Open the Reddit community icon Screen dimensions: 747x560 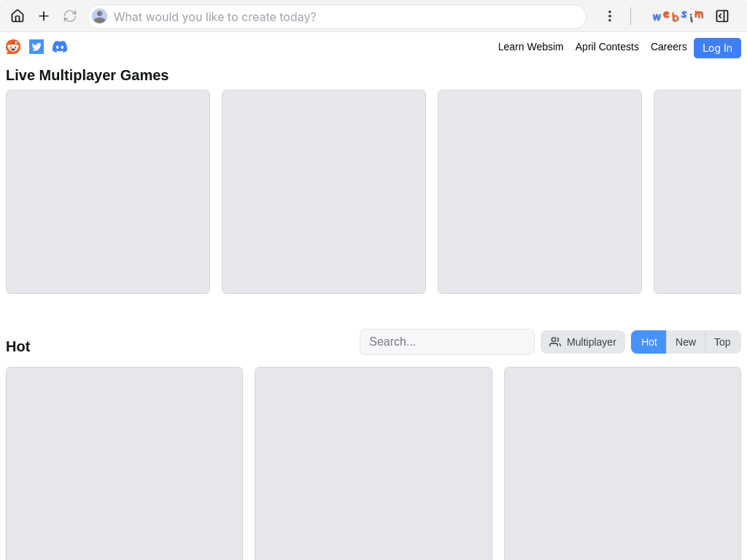[x=13, y=47]
